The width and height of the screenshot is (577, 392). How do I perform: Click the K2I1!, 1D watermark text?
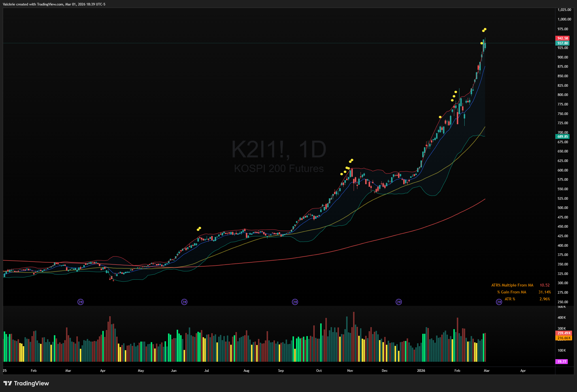coord(279,149)
